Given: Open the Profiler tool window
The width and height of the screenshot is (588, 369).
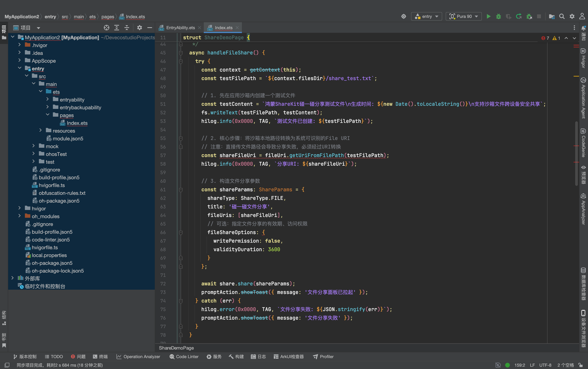Looking at the screenshot, I should pos(323,357).
